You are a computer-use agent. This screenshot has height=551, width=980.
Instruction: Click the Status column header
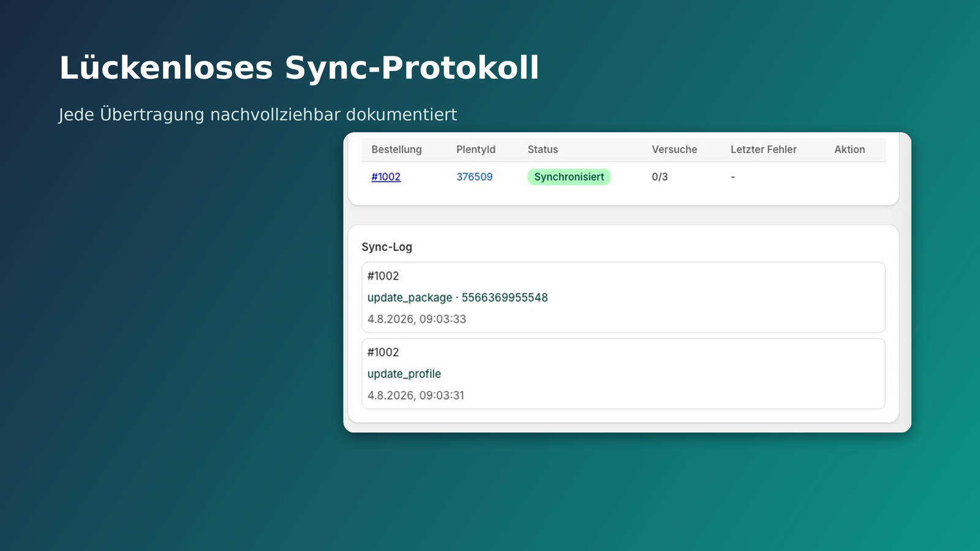coord(543,149)
